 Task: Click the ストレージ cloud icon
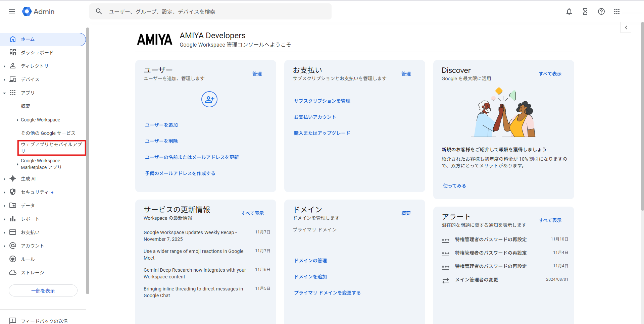[13, 272]
